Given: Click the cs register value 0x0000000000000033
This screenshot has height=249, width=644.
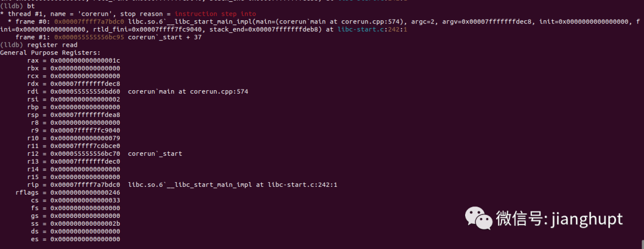Looking at the screenshot, I should (85, 201).
